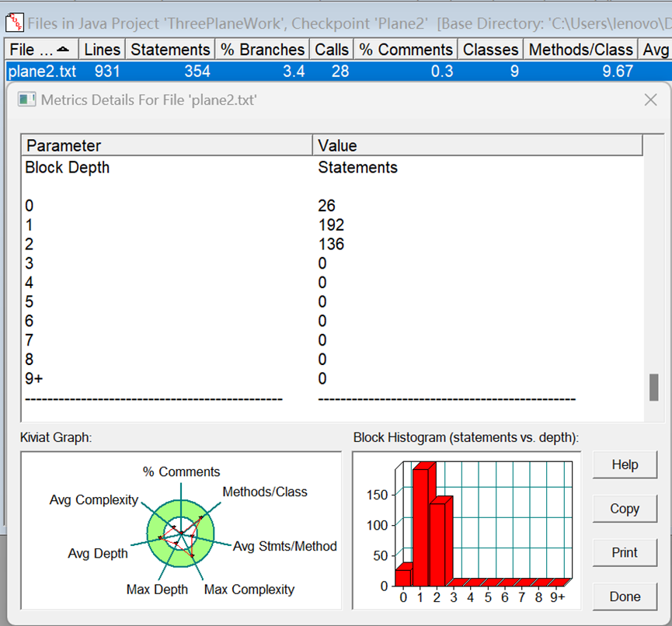This screenshot has width=672, height=626.
Task: Click the Avg Stmts/Method label in Kiviat graph
Action: (285, 546)
